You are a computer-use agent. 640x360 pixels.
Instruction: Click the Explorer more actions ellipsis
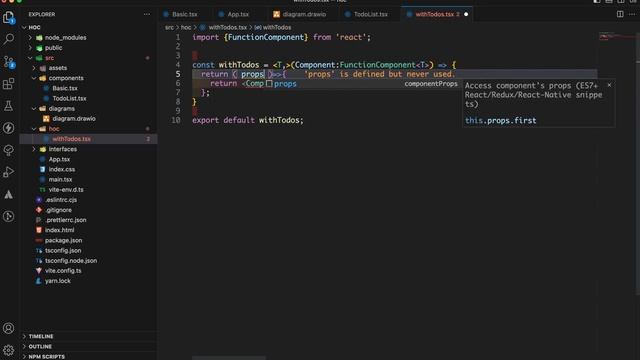click(147, 14)
